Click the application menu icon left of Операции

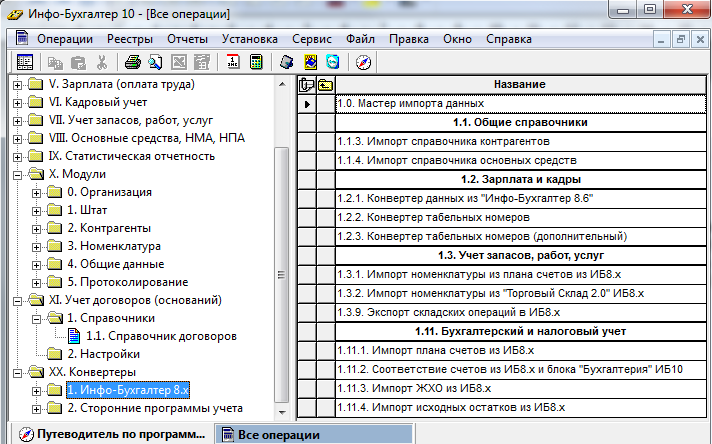(x=22, y=38)
